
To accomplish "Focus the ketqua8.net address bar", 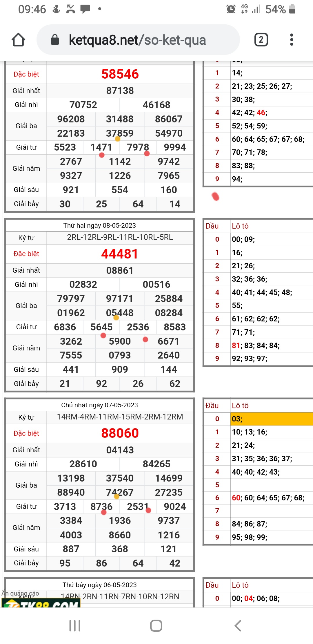I will click(x=138, y=40).
